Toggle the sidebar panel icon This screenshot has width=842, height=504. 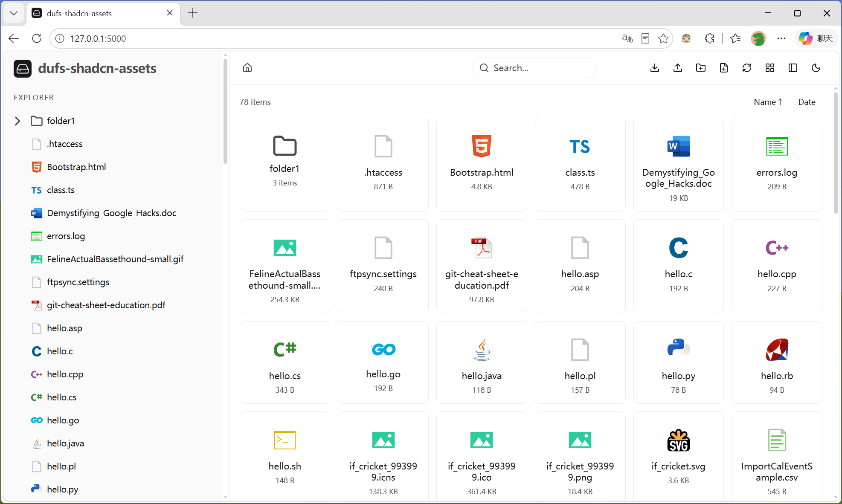tap(793, 68)
